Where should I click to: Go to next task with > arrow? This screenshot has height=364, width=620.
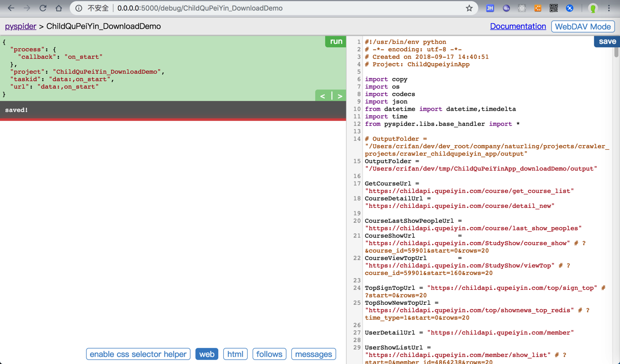[340, 95]
